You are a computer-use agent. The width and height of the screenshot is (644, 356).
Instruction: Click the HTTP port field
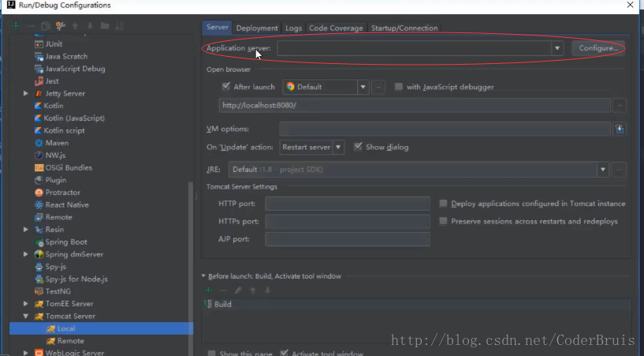pyautogui.click(x=348, y=204)
